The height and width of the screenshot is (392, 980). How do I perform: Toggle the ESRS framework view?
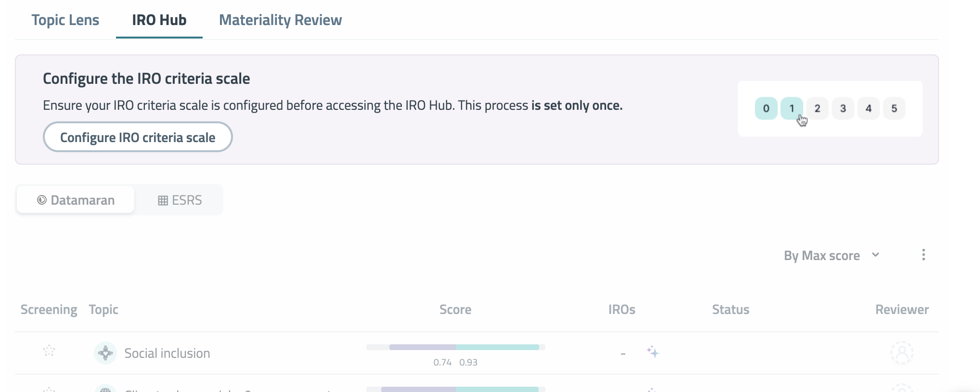coord(180,200)
